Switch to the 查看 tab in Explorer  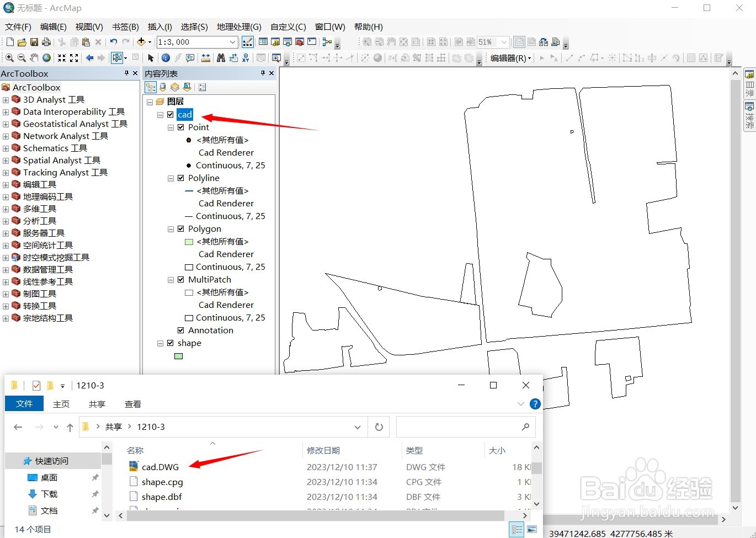click(x=132, y=403)
